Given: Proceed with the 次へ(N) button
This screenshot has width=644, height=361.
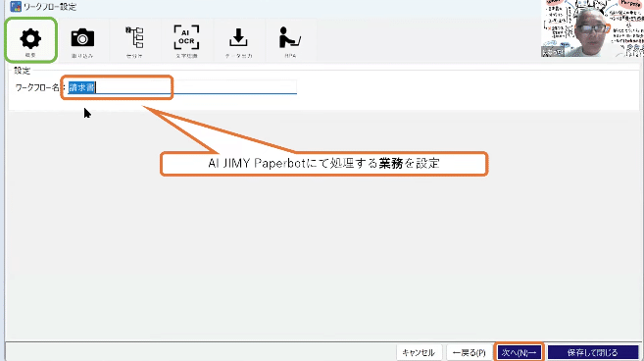Looking at the screenshot, I should tap(520, 352).
